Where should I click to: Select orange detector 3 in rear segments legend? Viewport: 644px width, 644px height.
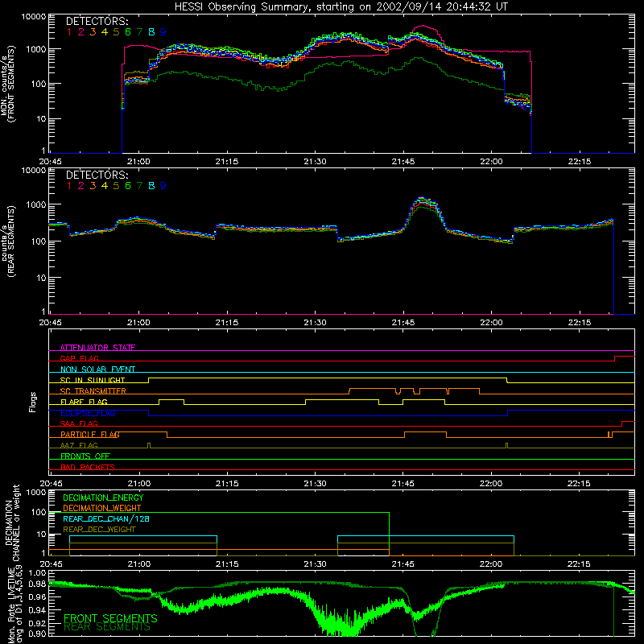(93, 186)
